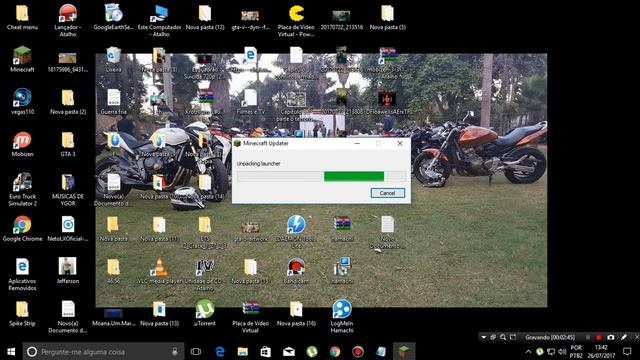Open the Windows Start menu
This screenshot has width=640, height=360.
[11, 351]
